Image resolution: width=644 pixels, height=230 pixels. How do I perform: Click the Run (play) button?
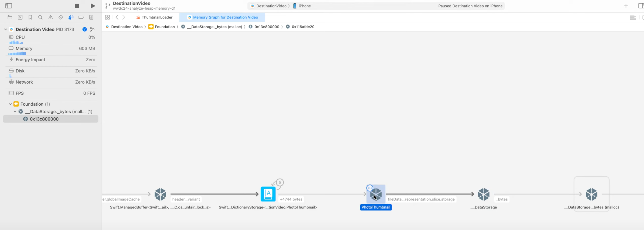[93, 6]
